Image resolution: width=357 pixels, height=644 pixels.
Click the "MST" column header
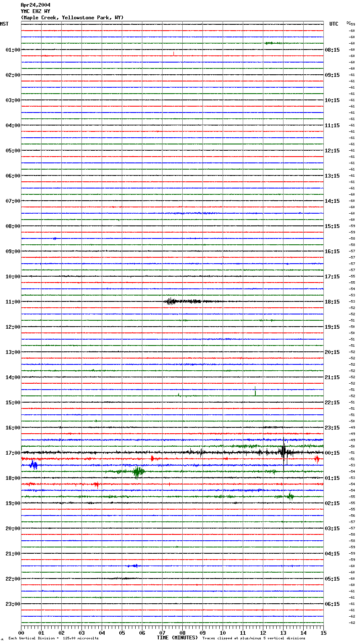click(4, 24)
